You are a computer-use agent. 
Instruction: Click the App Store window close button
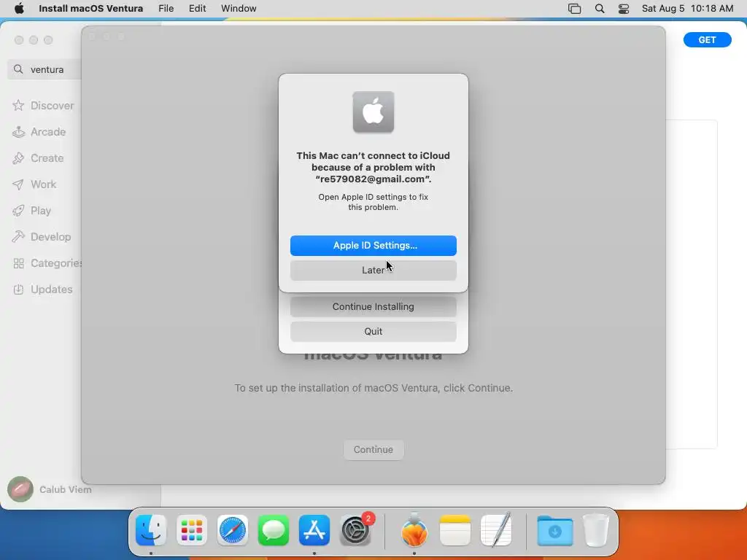coord(19,40)
